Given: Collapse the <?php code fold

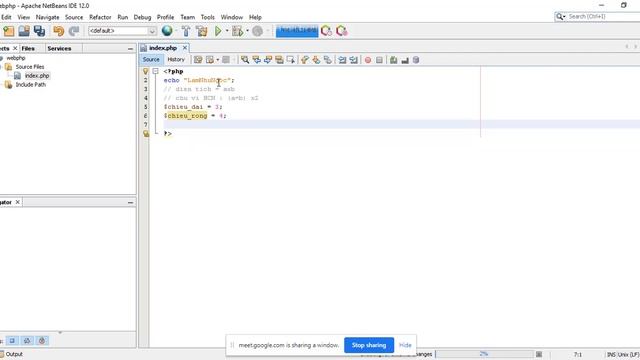Looking at the screenshot, I should click(156, 71).
